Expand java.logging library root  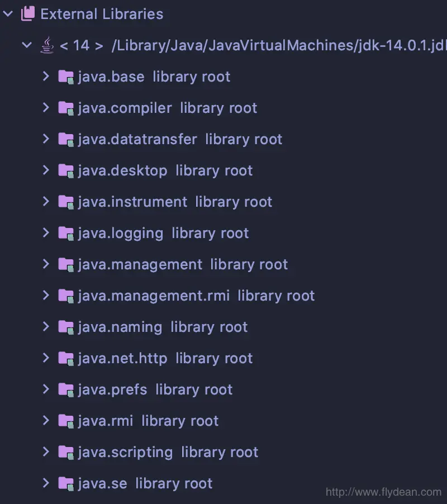coord(46,232)
